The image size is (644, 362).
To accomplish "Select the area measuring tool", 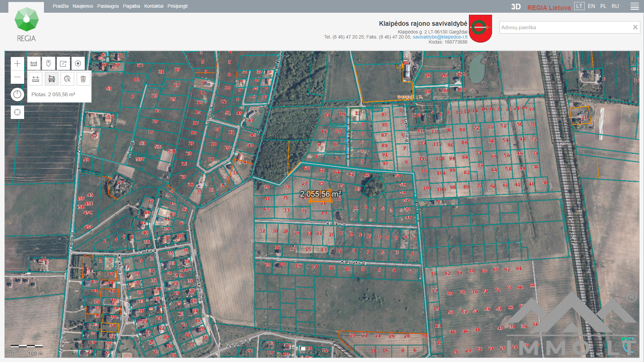I will [x=52, y=79].
